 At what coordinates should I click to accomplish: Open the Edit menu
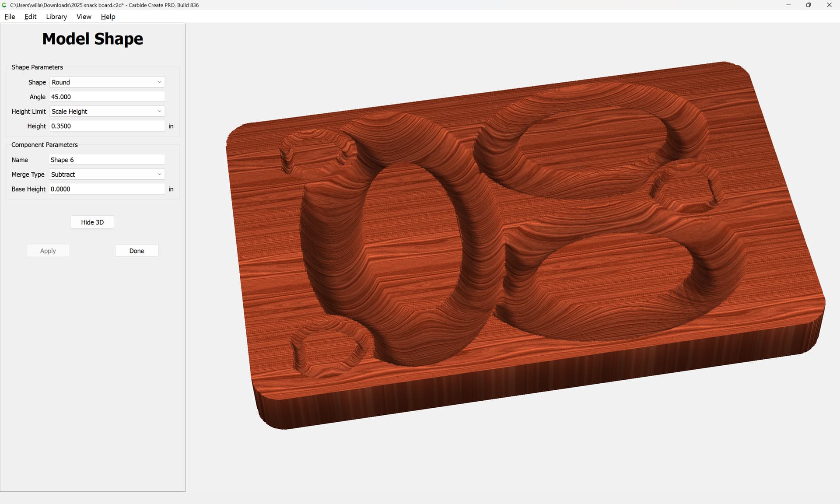(30, 17)
